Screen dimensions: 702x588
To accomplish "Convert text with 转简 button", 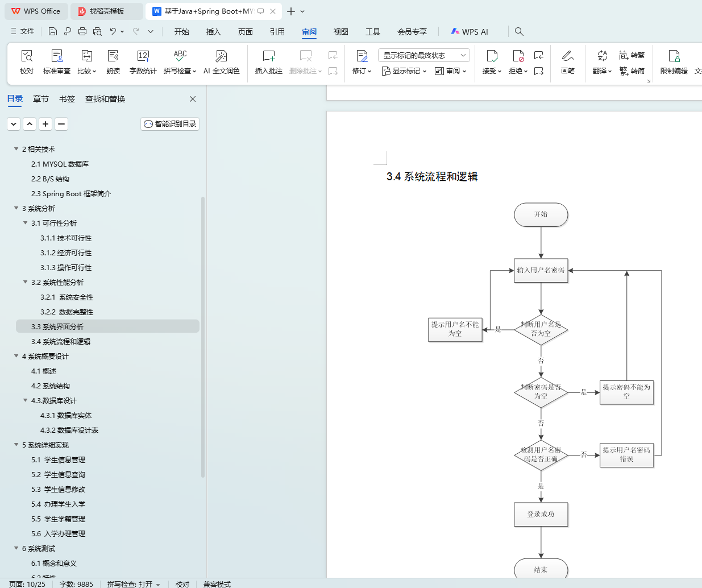I will click(x=632, y=71).
